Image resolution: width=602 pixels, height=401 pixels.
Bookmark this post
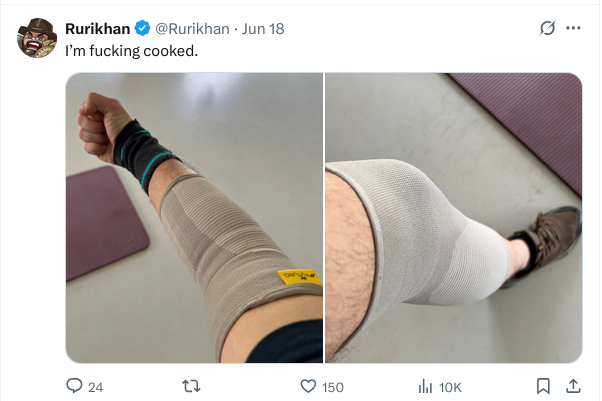[543, 386]
